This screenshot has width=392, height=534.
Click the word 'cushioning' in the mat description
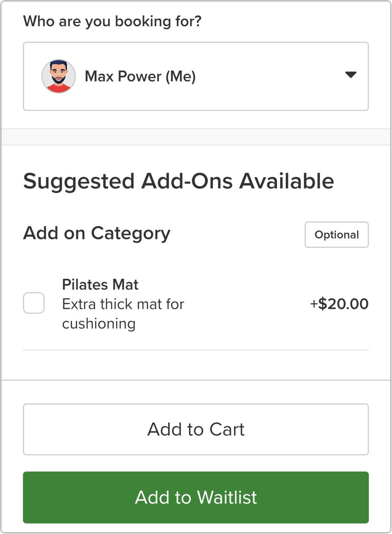[x=99, y=324]
